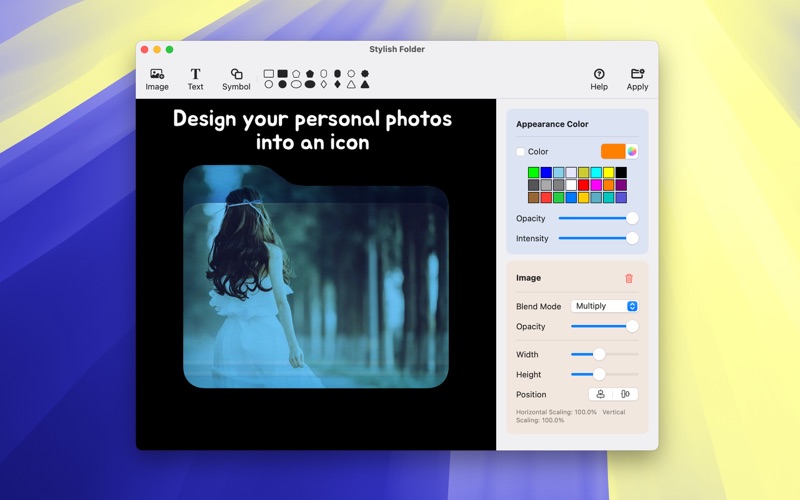Click the vertical center position button

coord(626,394)
